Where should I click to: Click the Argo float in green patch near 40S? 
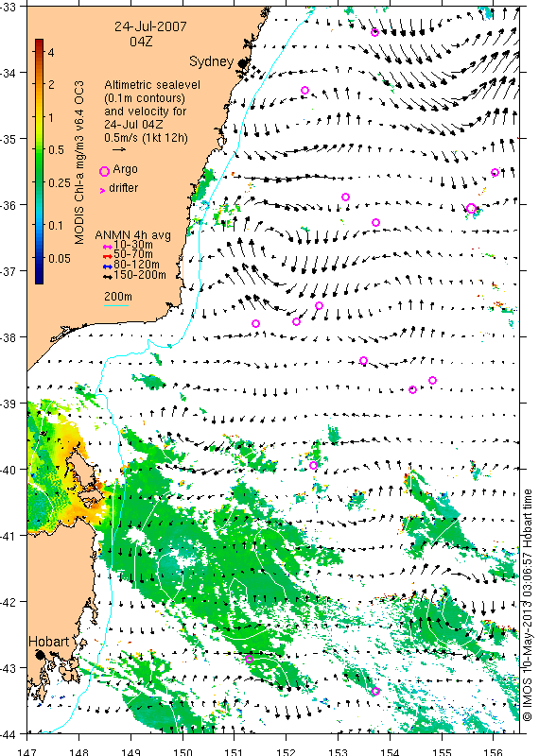tap(313, 465)
